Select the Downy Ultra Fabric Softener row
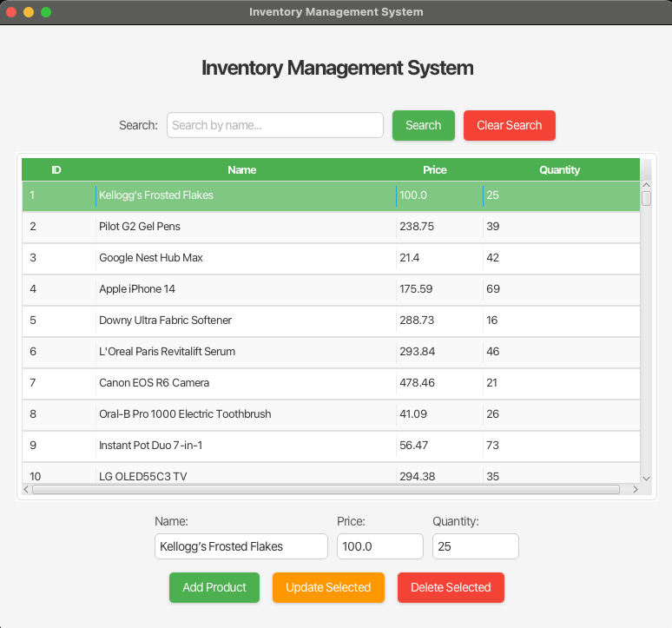This screenshot has height=628, width=672. [x=331, y=321]
